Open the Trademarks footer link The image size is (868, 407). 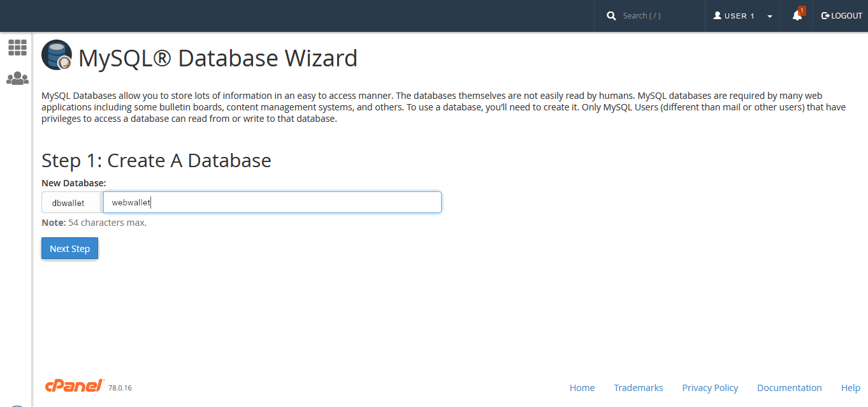pyautogui.click(x=638, y=388)
